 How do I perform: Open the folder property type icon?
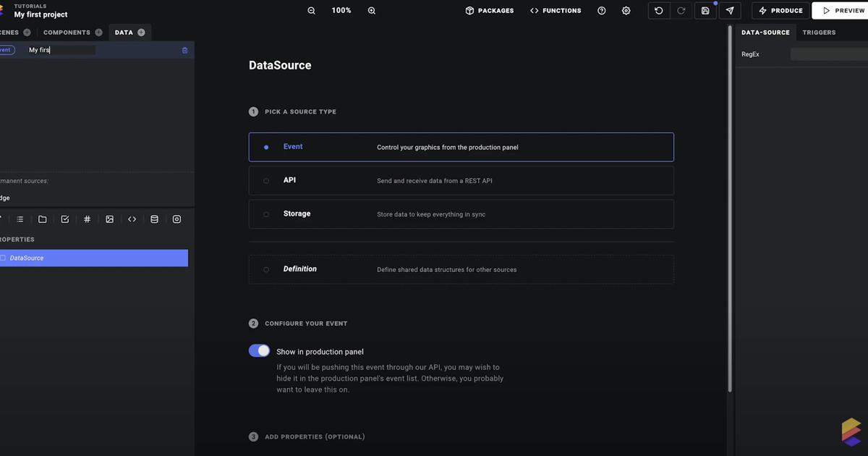(x=42, y=219)
